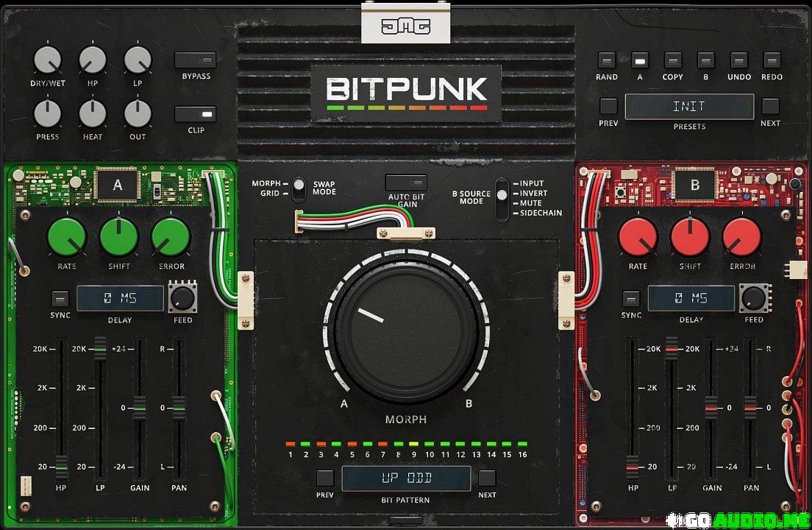
Task: Toggle the CLIP switch
Action: click(x=196, y=114)
